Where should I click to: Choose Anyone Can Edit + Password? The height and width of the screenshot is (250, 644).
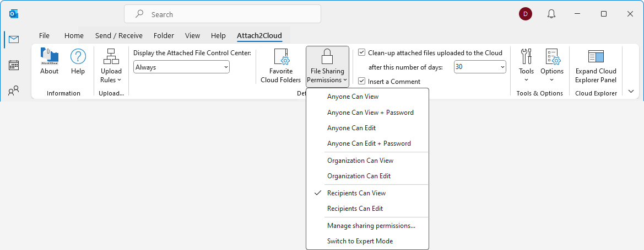pyautogui.click(x=367, y=143)
